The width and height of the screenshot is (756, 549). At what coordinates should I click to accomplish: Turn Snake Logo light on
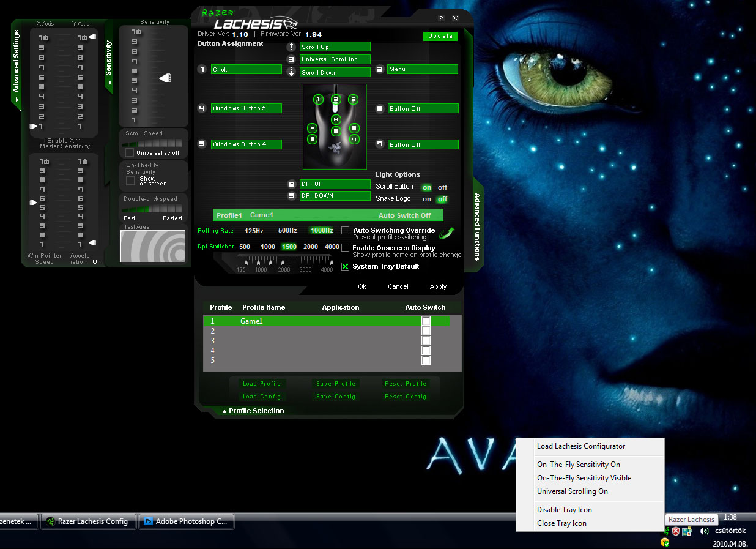[427, 199]
